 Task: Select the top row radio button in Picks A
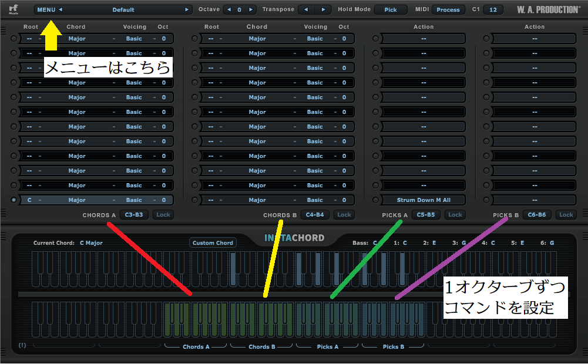(375, 39)
